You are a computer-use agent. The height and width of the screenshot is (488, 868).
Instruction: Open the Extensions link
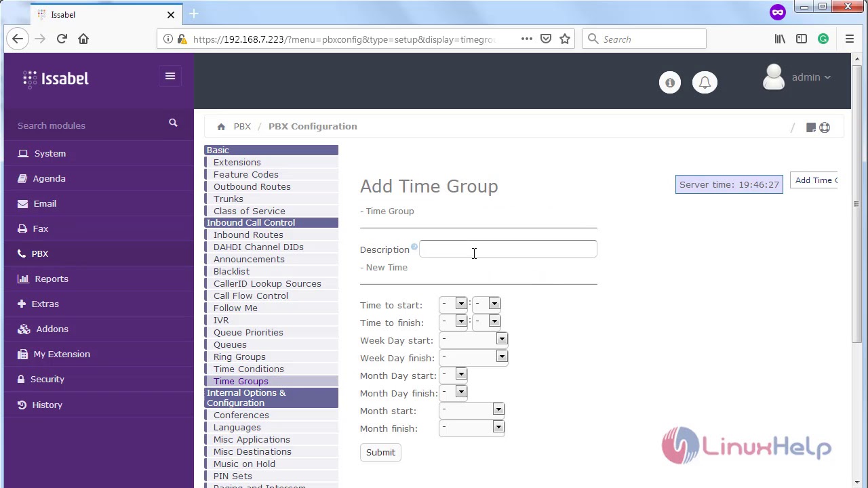coord(237,162)
